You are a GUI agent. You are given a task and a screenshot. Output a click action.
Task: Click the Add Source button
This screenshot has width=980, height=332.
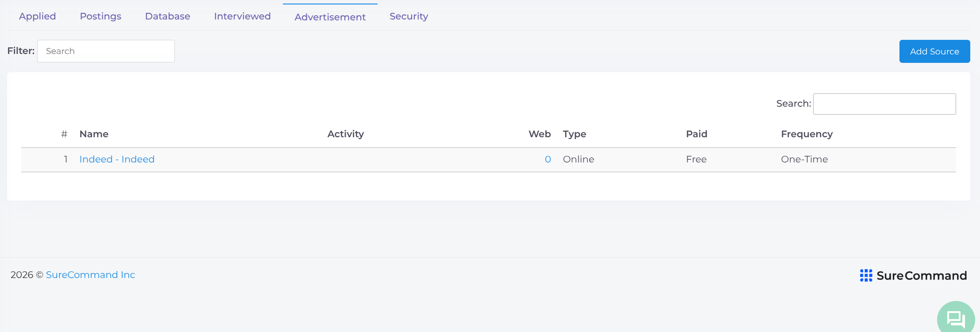(934, 51)
